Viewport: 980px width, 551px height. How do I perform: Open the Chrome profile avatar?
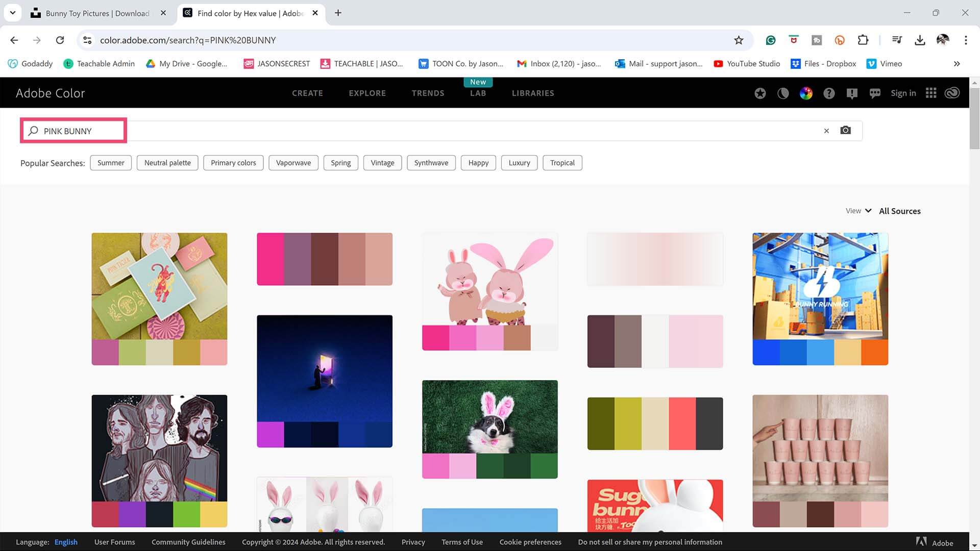(943, 40)
